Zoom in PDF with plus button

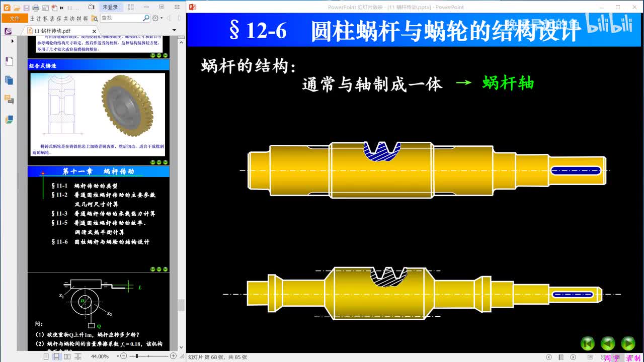click(173, 356)
